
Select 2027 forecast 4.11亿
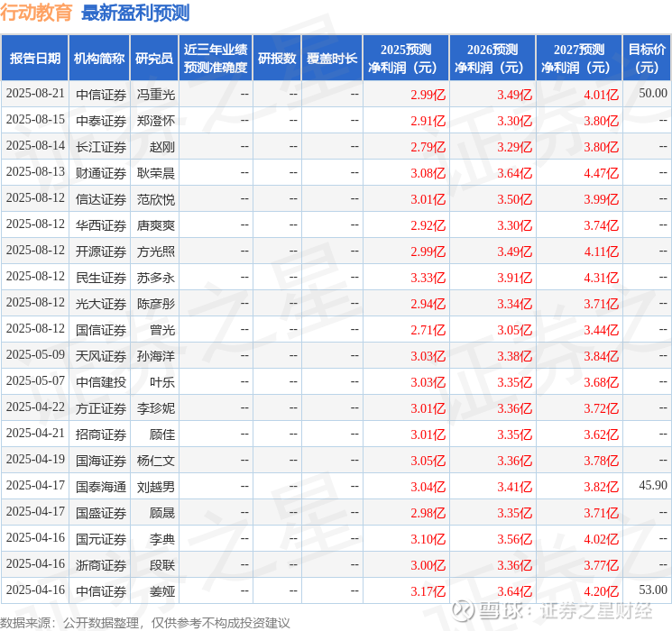[602, 251]
